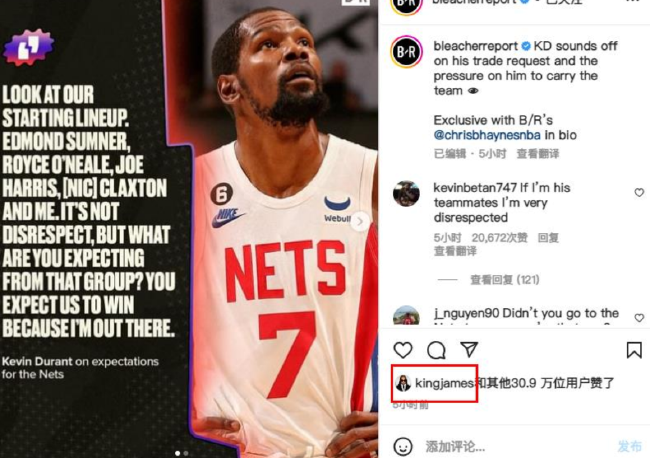650x458 pixels.
Task: Open the more options ellipsis in header
Action: click(x=632, y=2)
